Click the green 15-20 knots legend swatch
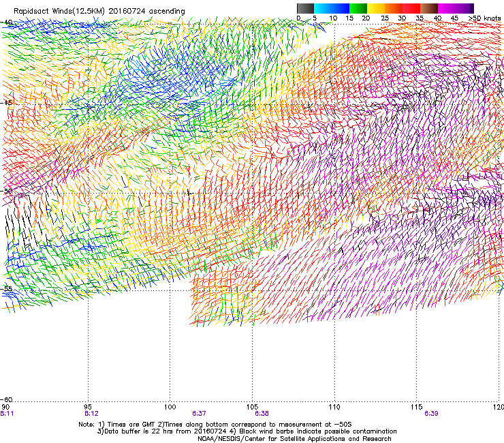This screenshot has height=443, width=504. click(x=358, y=8)
